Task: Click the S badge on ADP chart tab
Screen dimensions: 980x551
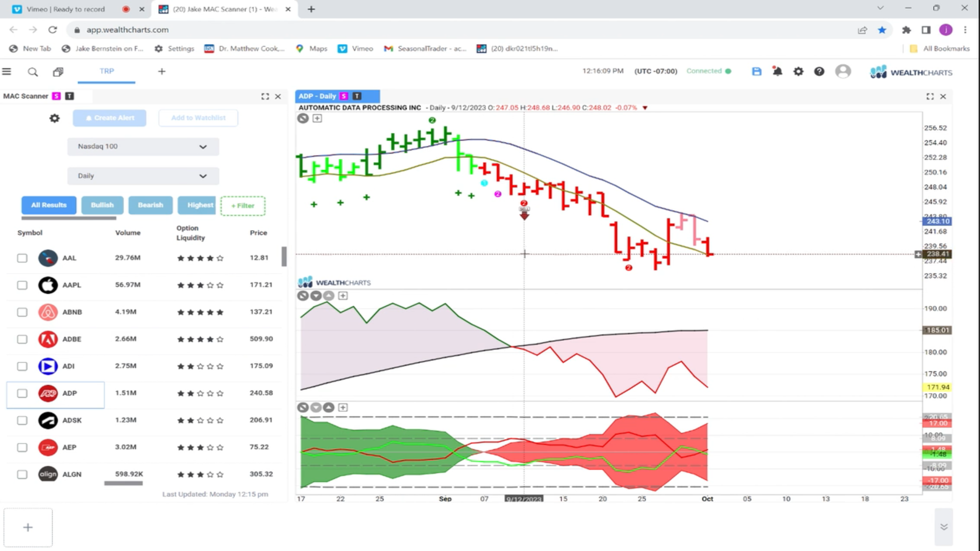Action: tap(344, 96)
